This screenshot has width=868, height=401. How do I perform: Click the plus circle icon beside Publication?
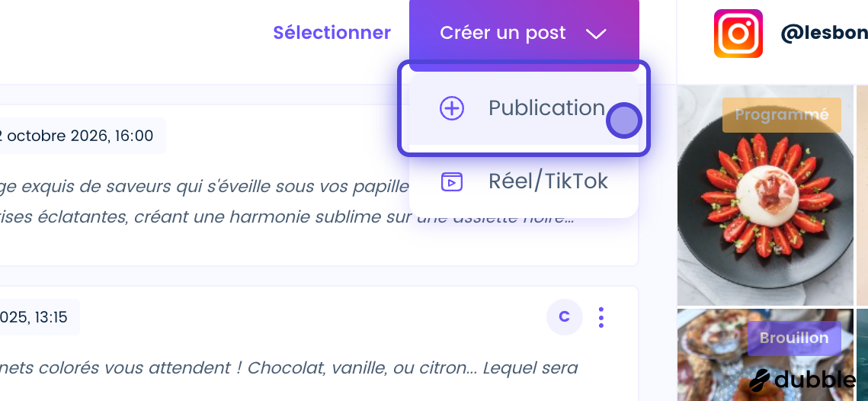452,108
